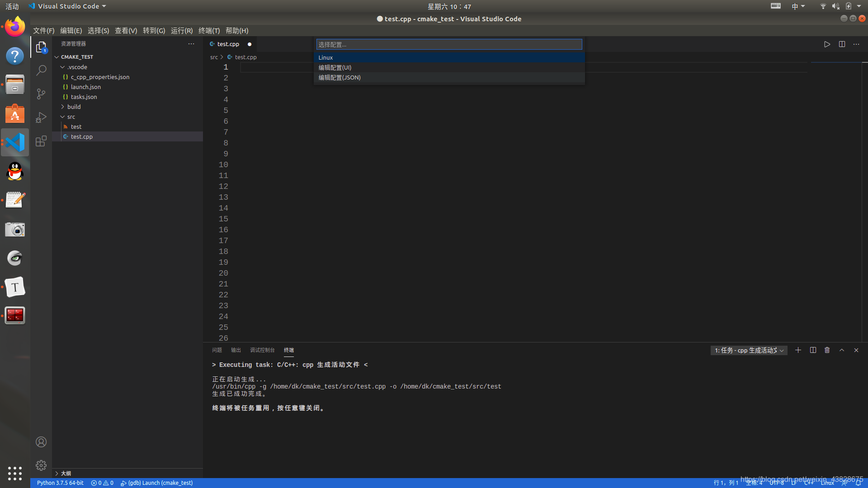Collapse the .vscode folder
The height and width of the screenshot is (488, 868).
77,67
